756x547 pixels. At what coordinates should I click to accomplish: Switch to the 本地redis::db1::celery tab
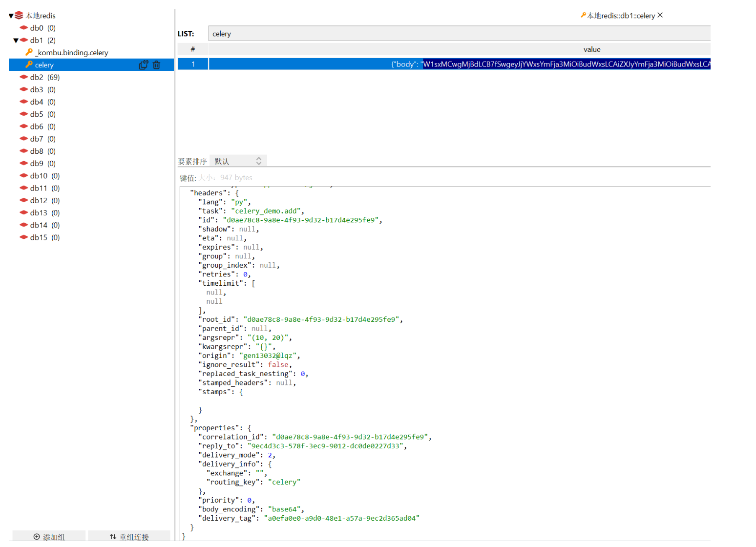621,16
